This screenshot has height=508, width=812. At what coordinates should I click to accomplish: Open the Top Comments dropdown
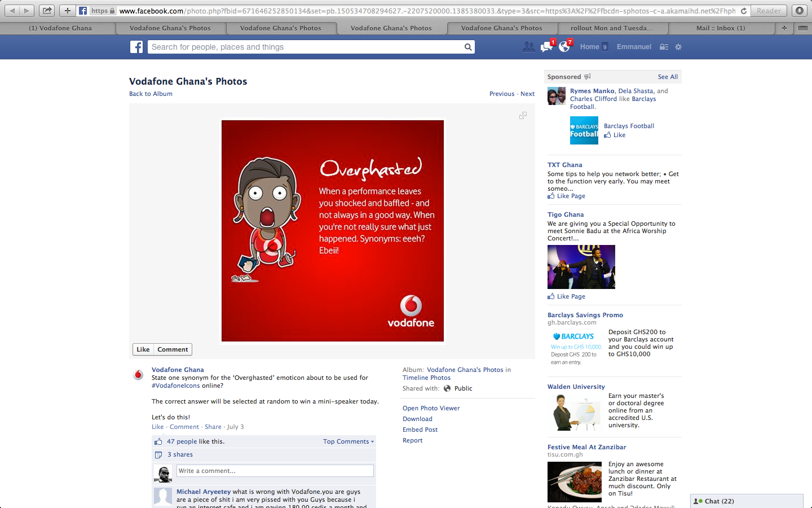tap(348, 441)
